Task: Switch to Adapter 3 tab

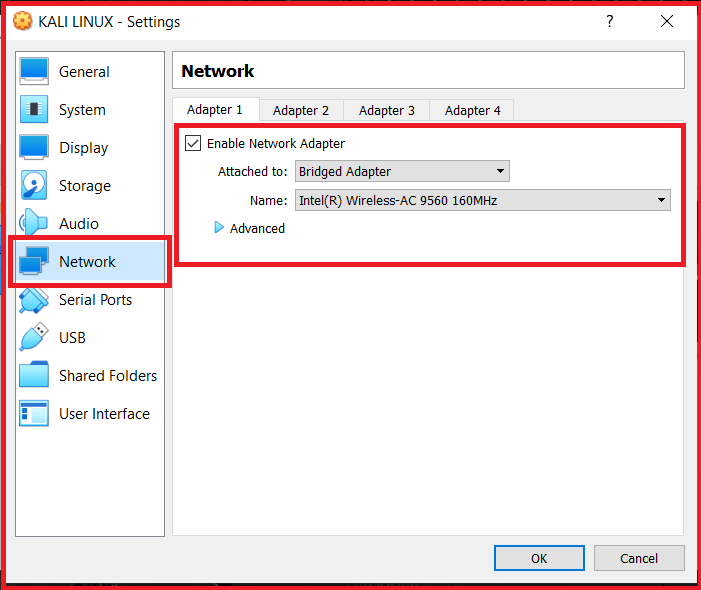Action: click(387, 110)
